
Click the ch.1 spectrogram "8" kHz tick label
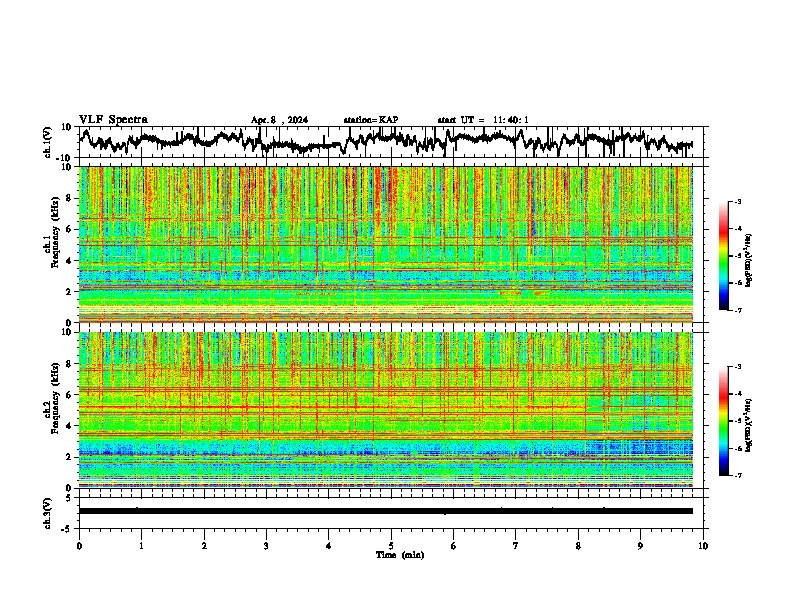[69, 198]
